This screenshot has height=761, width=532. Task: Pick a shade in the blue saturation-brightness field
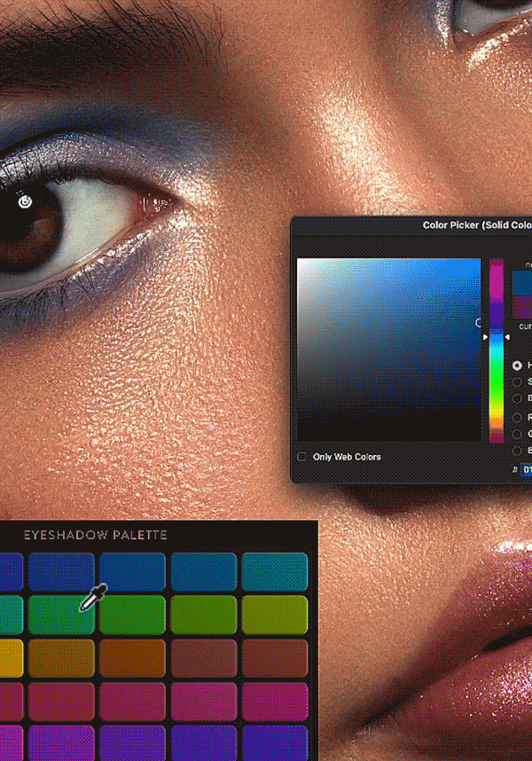[388, 350]
